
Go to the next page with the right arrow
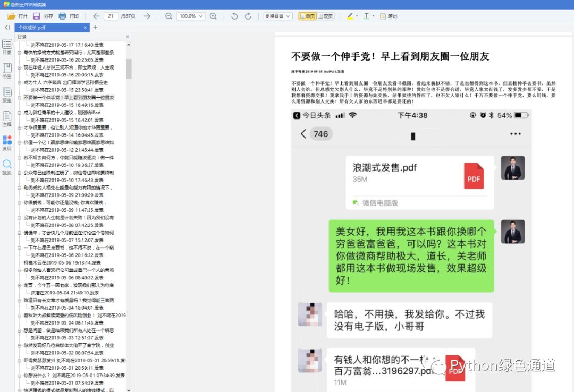[x=147, y=16]
